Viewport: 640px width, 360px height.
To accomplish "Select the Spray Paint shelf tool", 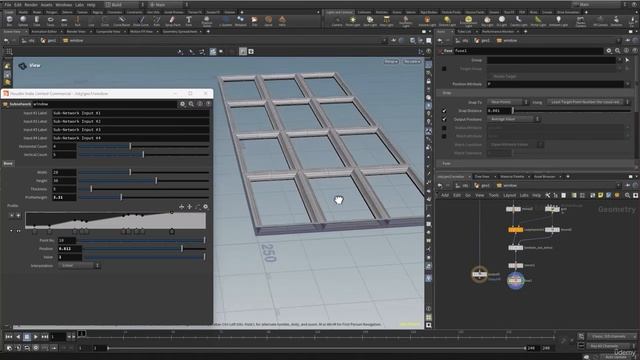I will pos(172,20).
